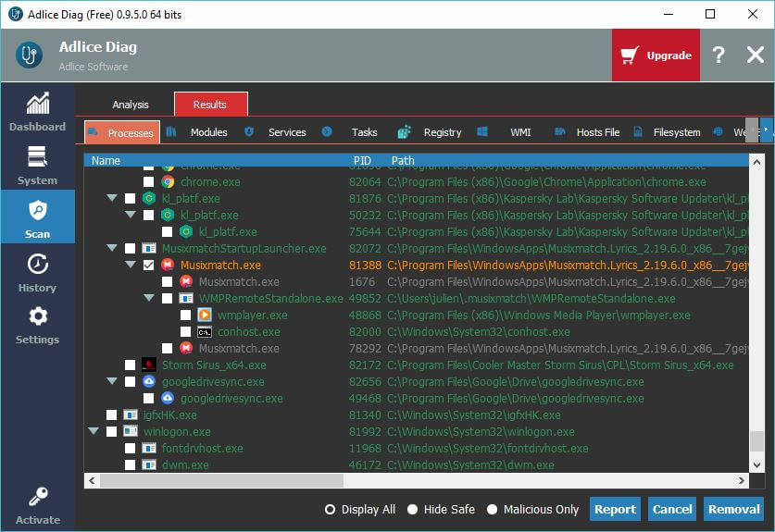
Task: Collapse the WMPRemoteStandalone.exe tree node
Action: click(x=149, y=299)
